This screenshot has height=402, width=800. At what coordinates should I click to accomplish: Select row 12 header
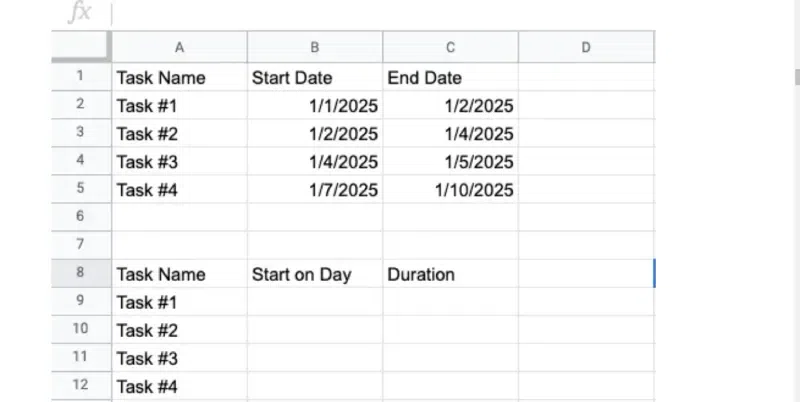tap(80, 385)
